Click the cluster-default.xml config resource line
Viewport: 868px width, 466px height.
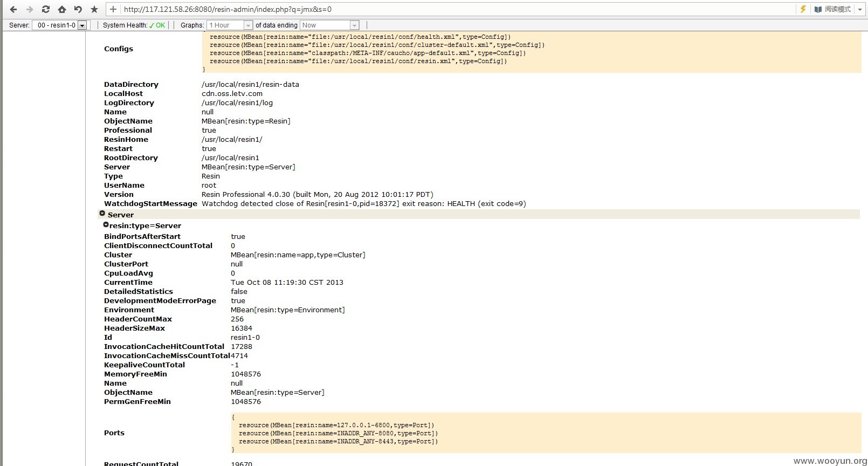377,45
